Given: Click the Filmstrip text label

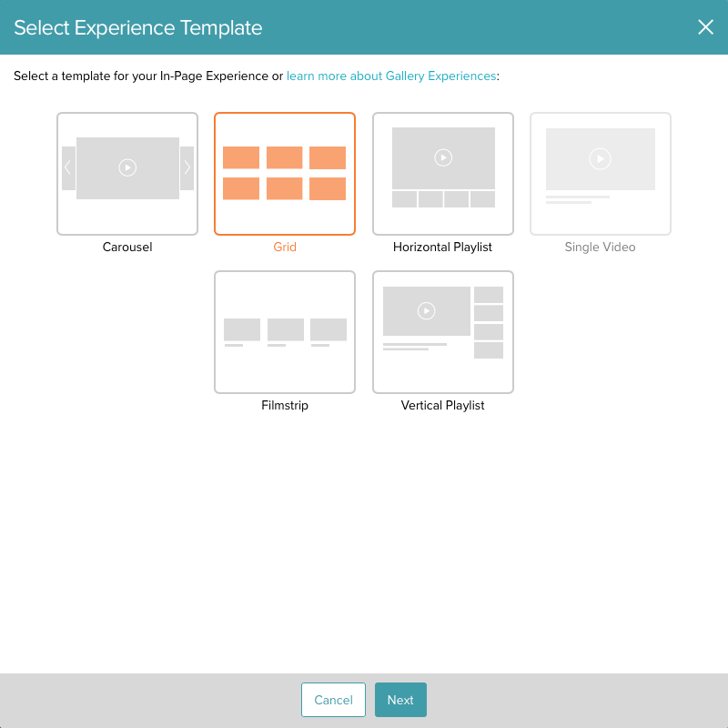Looking at the screenshot, I should pyautogui.click(x=285, y=406).
